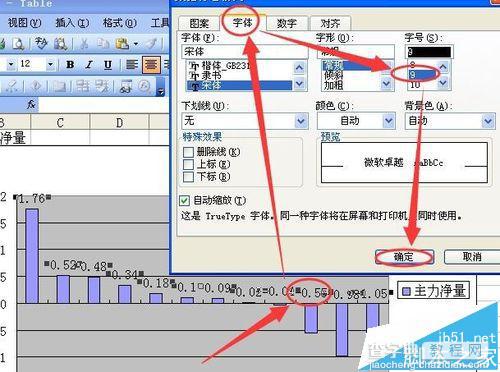Cancel with the 取消 button

(x=472, y=257)
